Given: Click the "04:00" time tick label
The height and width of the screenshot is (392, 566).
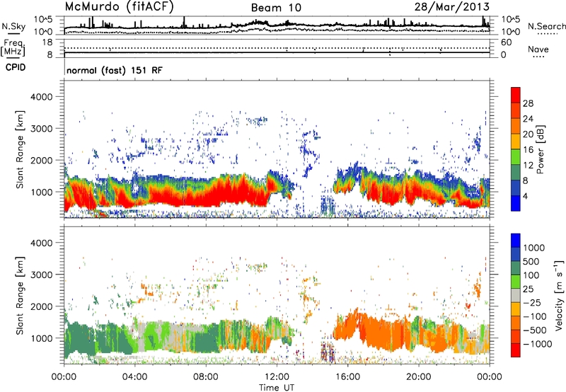Looking at the screenshot, I should click(135, 377).
